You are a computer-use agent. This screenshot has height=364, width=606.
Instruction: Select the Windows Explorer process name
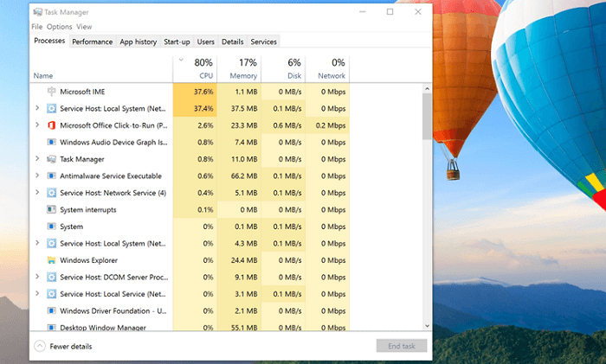click(88, 260)
